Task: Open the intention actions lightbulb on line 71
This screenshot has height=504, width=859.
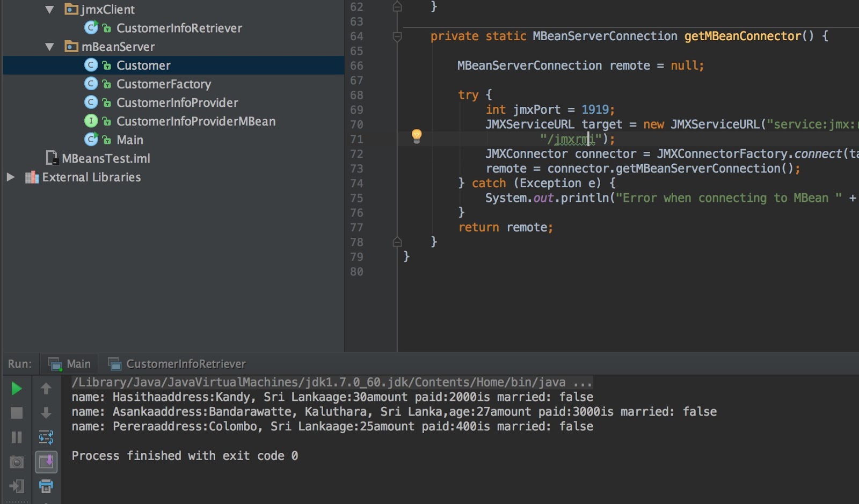Action: point(417,136)
